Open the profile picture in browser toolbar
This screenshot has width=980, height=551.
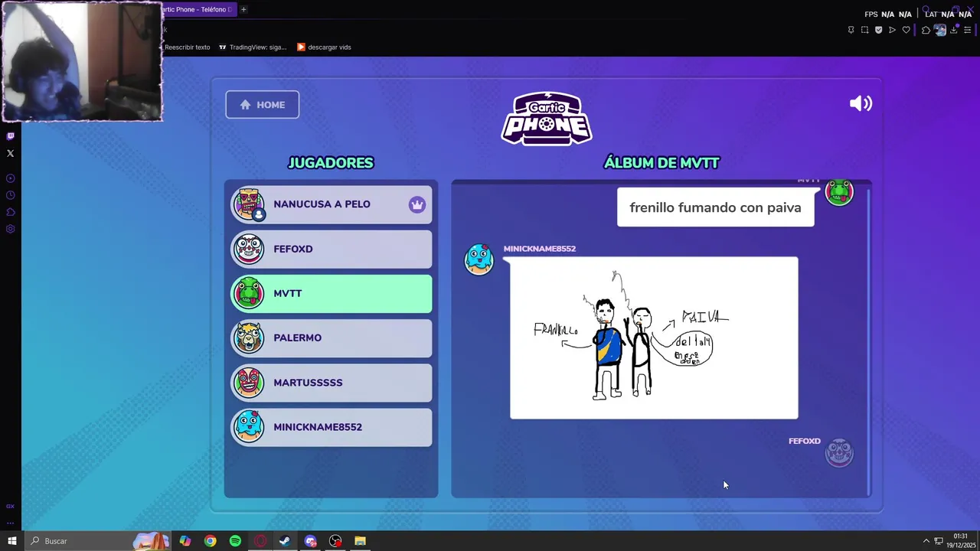click(x=940, y=30)
